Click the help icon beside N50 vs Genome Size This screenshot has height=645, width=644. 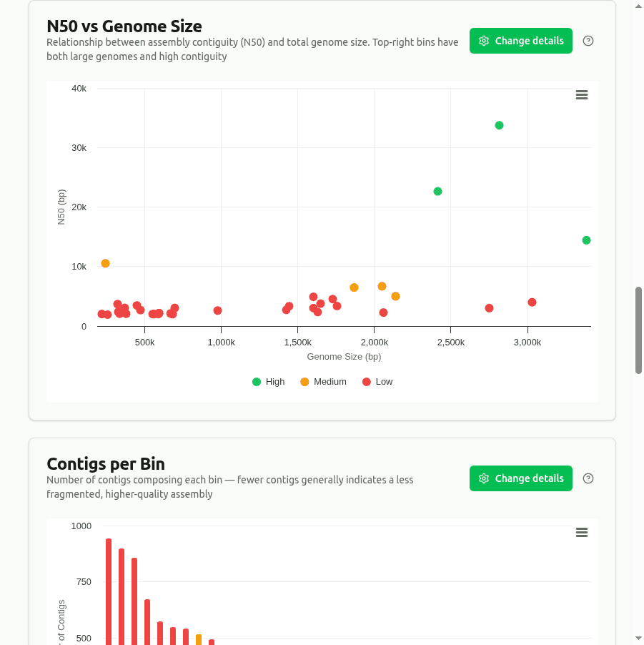588,41
